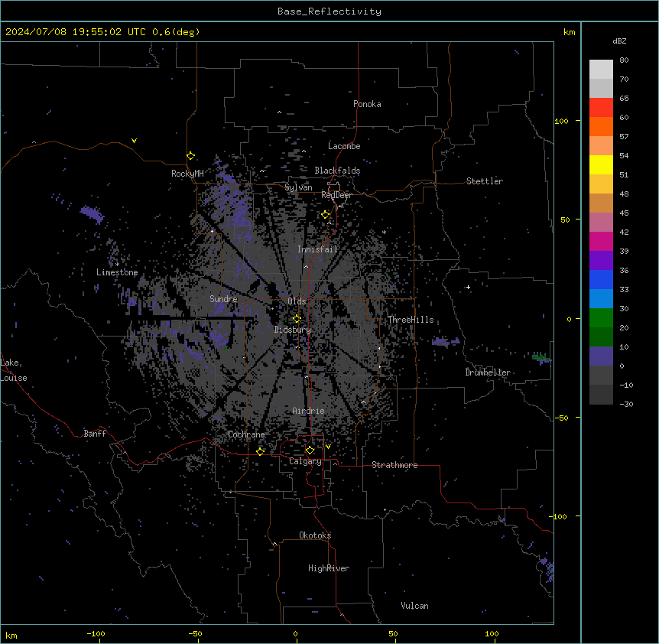Click the Blackfalds city label
The width and height of the screenshot is (659, 644).
(337, 171)
